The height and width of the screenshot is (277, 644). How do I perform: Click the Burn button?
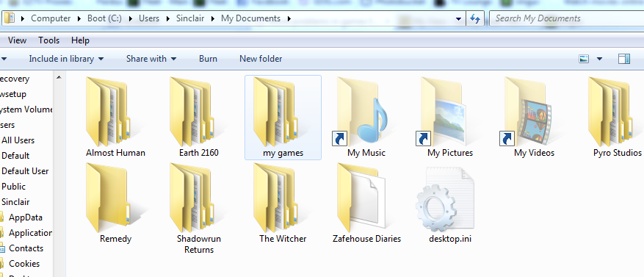point(209,59)
